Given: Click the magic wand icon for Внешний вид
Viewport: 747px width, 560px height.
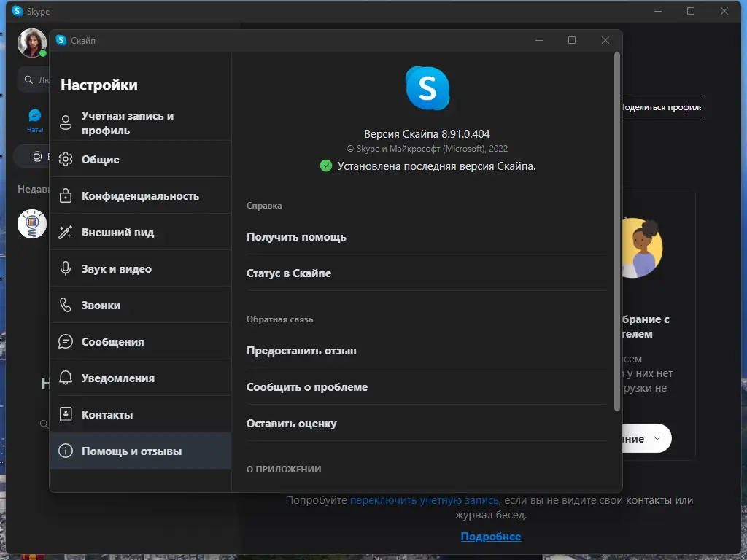Looking at the screenshot, I should pyautogui.click(x=64, y=231).
